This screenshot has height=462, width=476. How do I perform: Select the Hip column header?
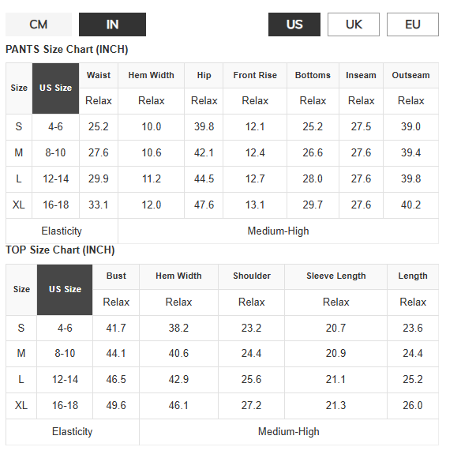pos(204,75)
